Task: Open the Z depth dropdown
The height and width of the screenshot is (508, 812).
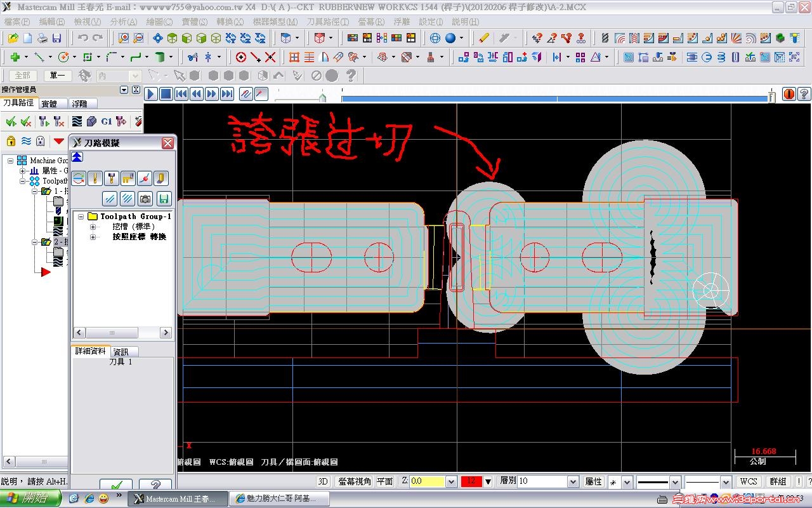Action: 451,481
